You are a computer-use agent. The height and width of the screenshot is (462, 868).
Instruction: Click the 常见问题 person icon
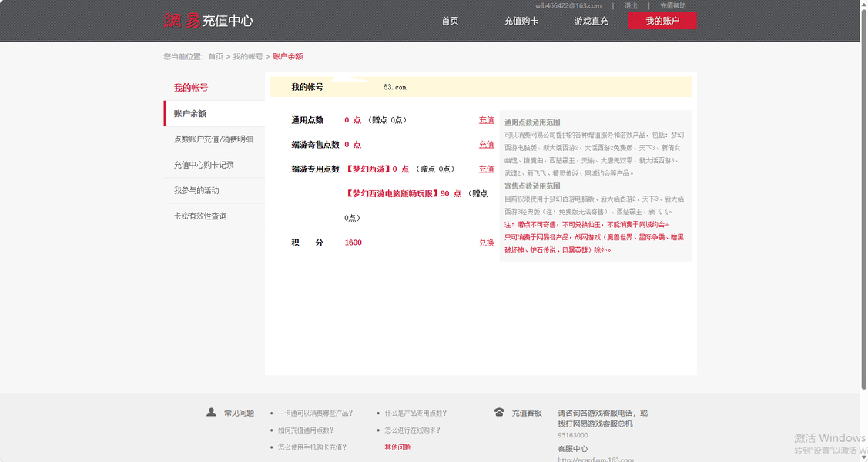point(212,412)
